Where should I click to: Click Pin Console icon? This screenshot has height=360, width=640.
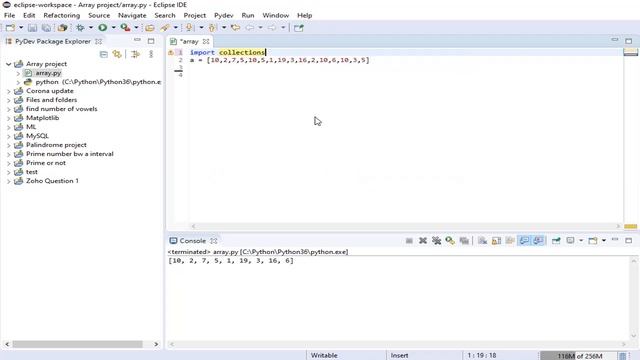click(556, 241)
